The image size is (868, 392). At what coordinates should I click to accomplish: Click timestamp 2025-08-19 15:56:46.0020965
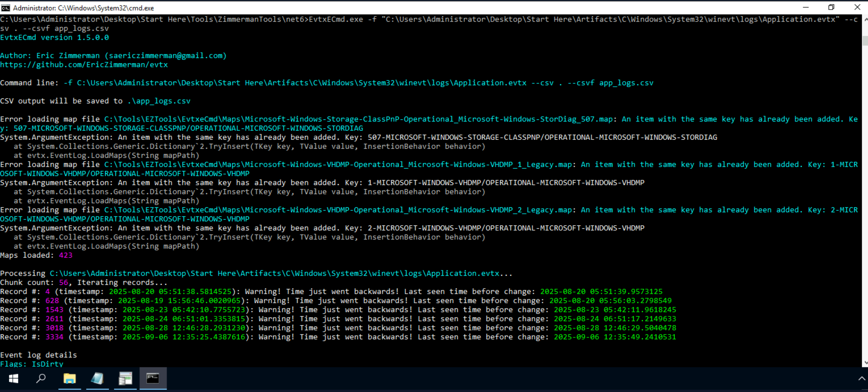pyautogui.click(x=179, y=300)
